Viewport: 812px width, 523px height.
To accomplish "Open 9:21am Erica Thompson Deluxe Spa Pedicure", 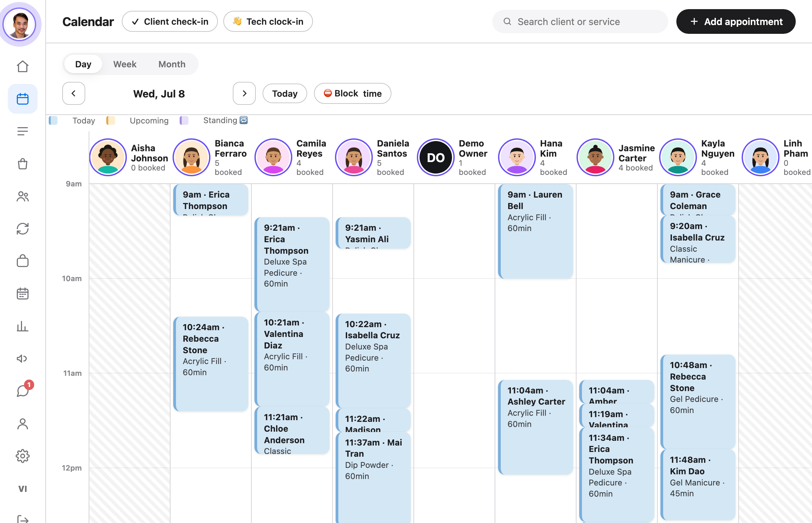I will [292, 264].
